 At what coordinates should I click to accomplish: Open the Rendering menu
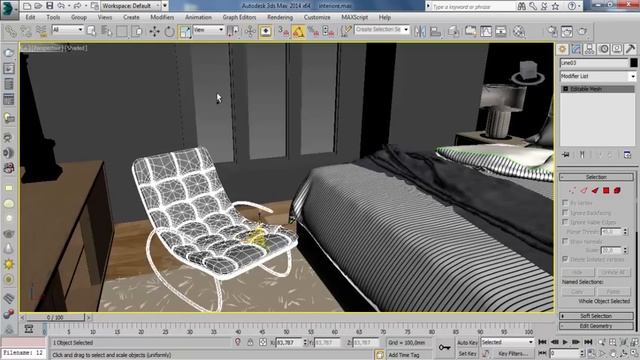(280, 18)
